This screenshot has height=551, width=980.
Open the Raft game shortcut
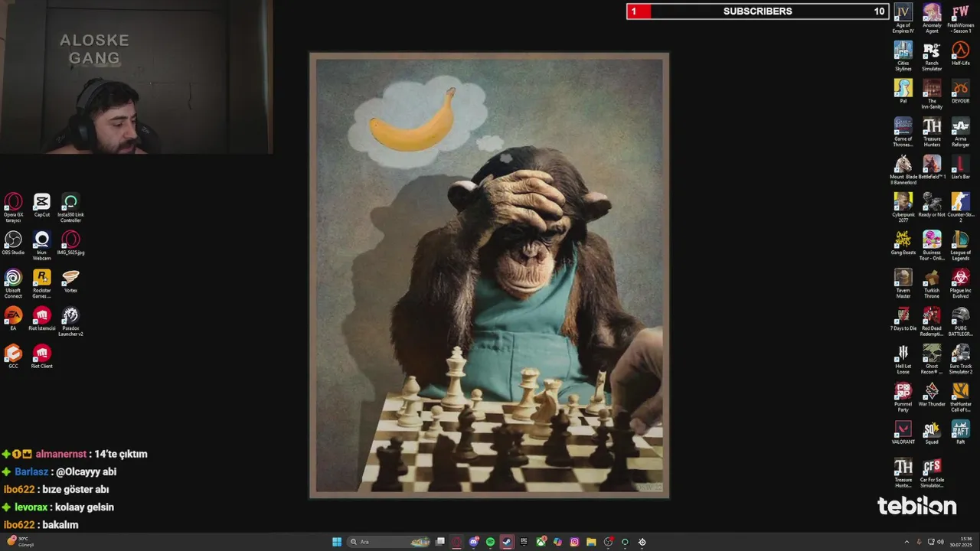[960, 432]
